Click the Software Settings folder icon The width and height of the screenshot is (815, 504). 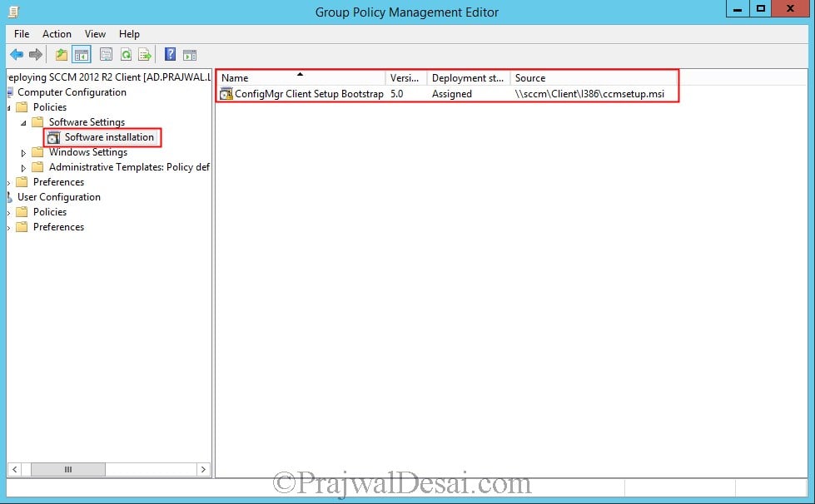click(37, 122)
